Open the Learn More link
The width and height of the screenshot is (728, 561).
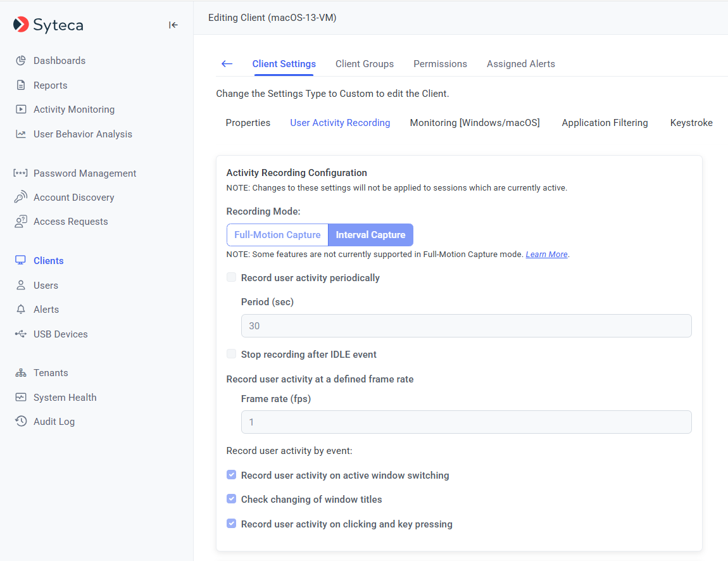546,255
